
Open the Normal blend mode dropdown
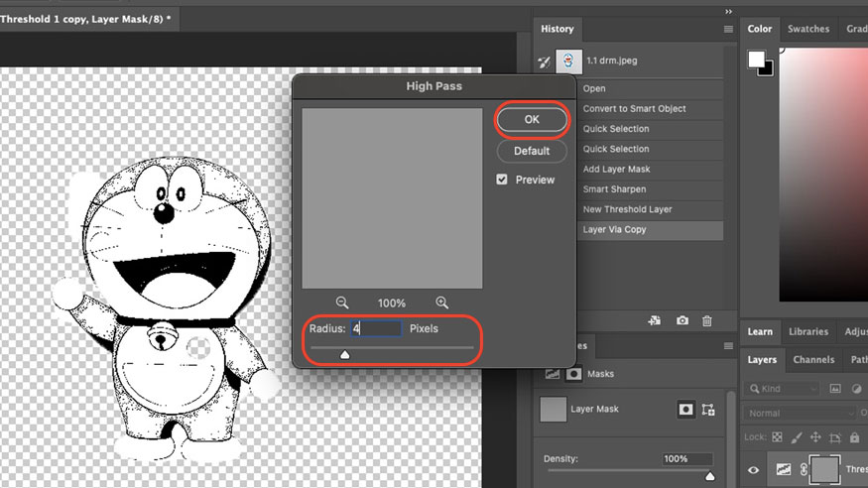click(x=799, y=413)
